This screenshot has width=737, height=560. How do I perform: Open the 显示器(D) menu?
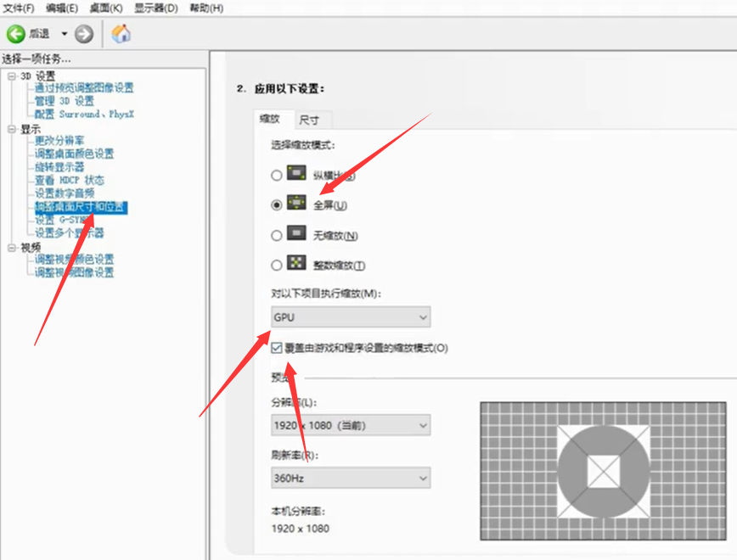pyautogui.click(x=156, y=8)
